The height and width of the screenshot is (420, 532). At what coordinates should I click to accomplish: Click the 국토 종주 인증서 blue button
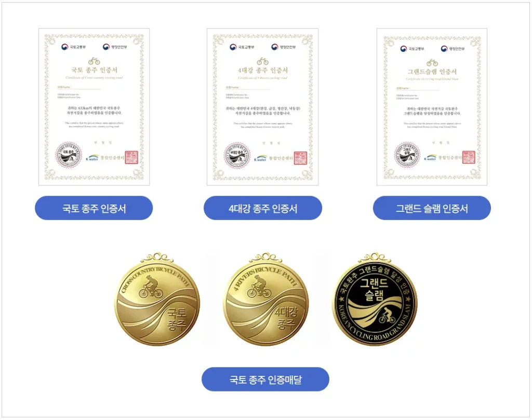(94, 208)
